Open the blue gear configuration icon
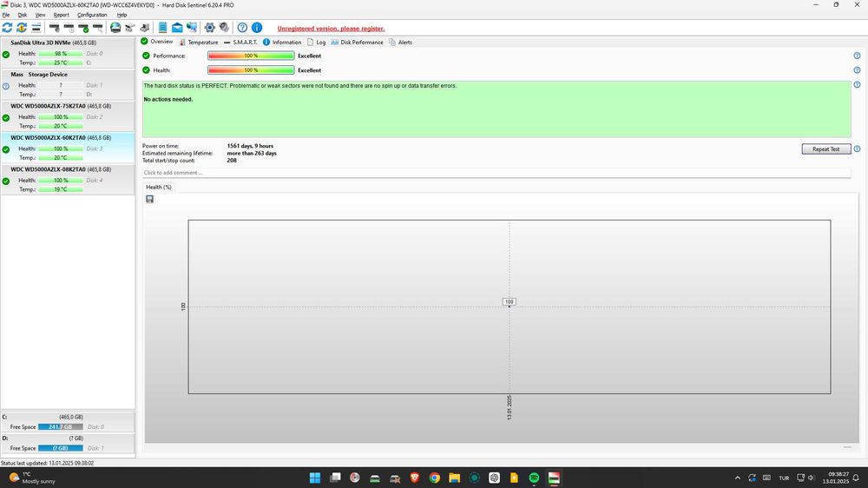The width and height of the screenshot is (868, 488). click(x=210, y=27)
